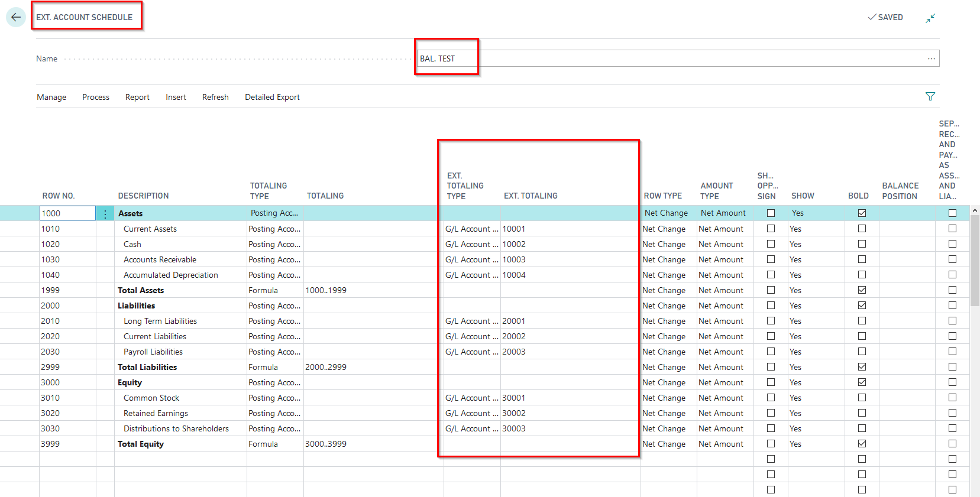Screen dimensions: 980x497
Task: Click the collapse page icon
Action: 930,18
